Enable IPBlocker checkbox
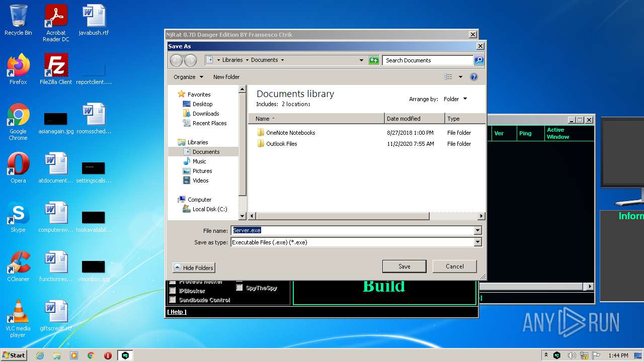Screen dimensions: 644x362 [172, 291]
